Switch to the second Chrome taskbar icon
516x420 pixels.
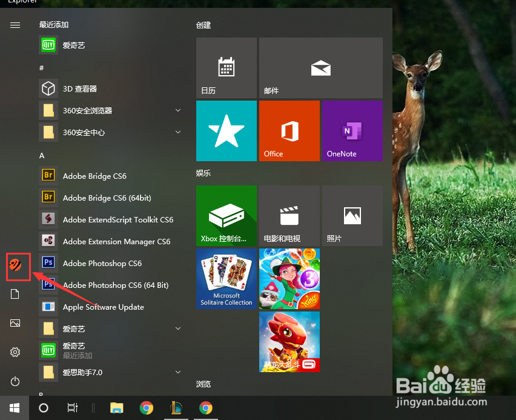206,408
